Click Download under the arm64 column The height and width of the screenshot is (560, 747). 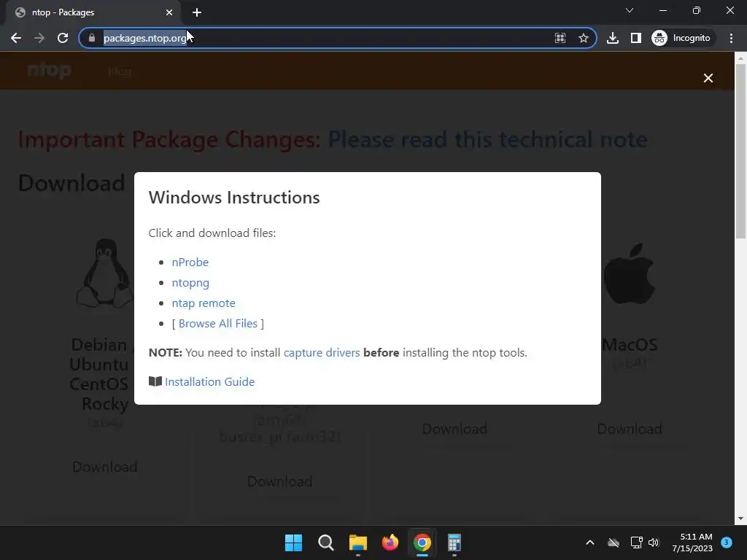click(279, 481)
